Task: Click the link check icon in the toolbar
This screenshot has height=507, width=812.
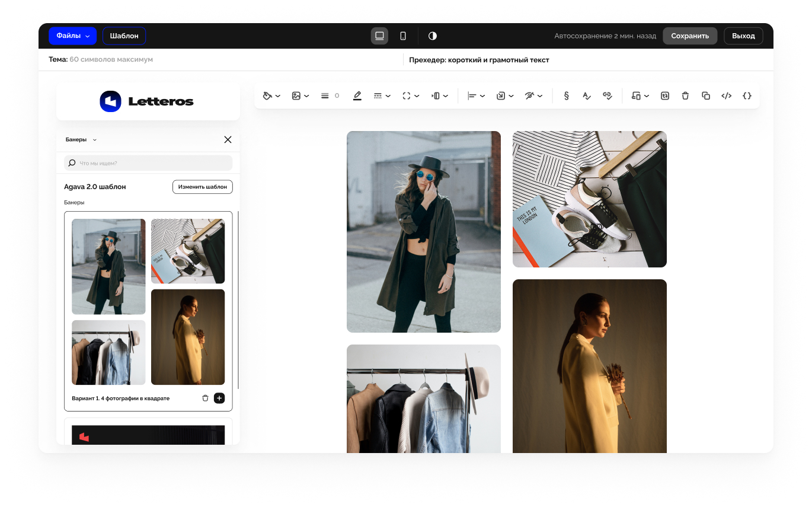Action: 607,95
